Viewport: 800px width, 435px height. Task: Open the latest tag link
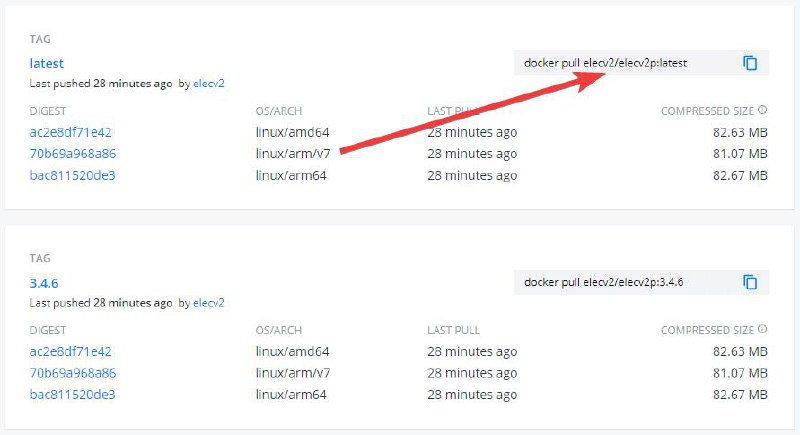[46, 63]
